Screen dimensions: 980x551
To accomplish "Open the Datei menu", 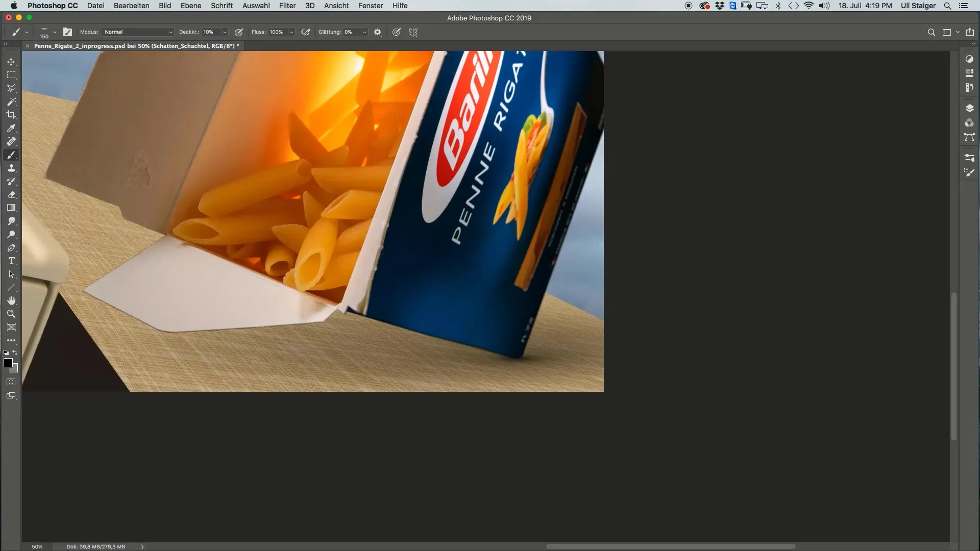I will tap(95, 6).
